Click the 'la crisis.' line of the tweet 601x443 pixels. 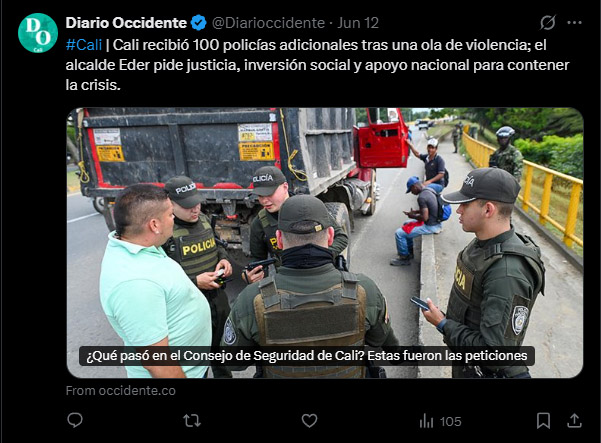click(93, 85)
